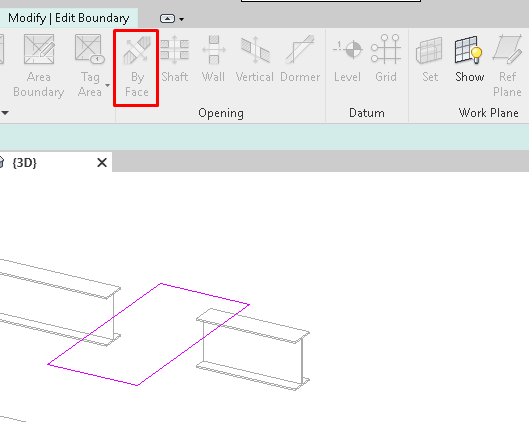The height and width of the screenshot is (422, 529).
Task: Open the Set work plane tool
Action: coord(429,59)
